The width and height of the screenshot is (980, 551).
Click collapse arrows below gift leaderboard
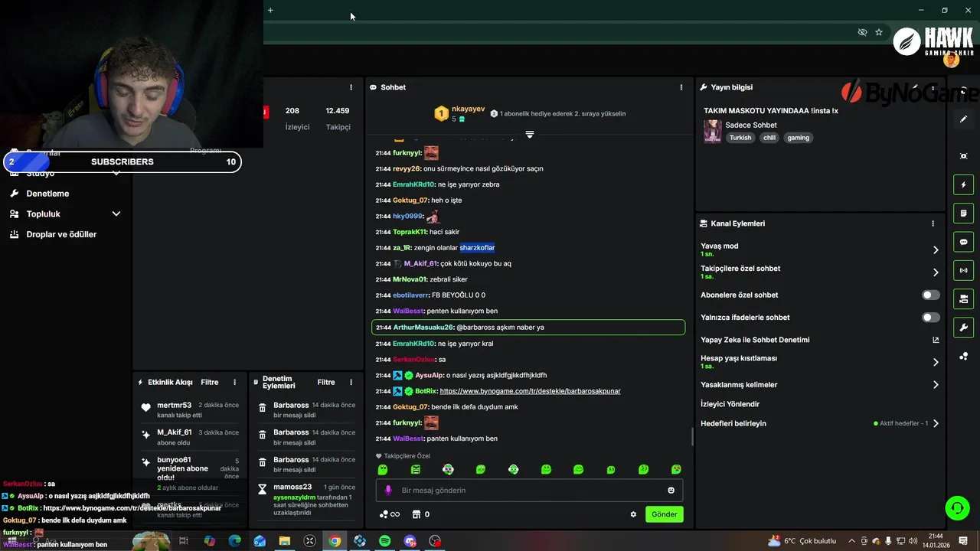529,135
